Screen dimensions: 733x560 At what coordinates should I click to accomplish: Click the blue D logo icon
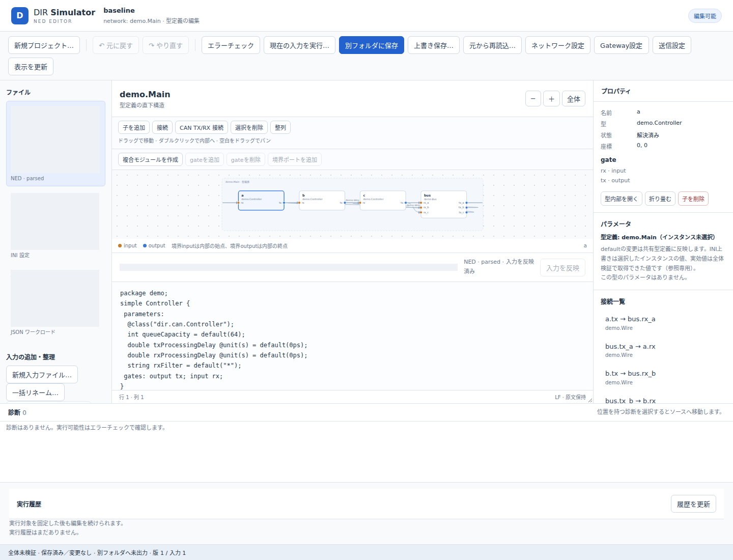click(x=20, y=16)
